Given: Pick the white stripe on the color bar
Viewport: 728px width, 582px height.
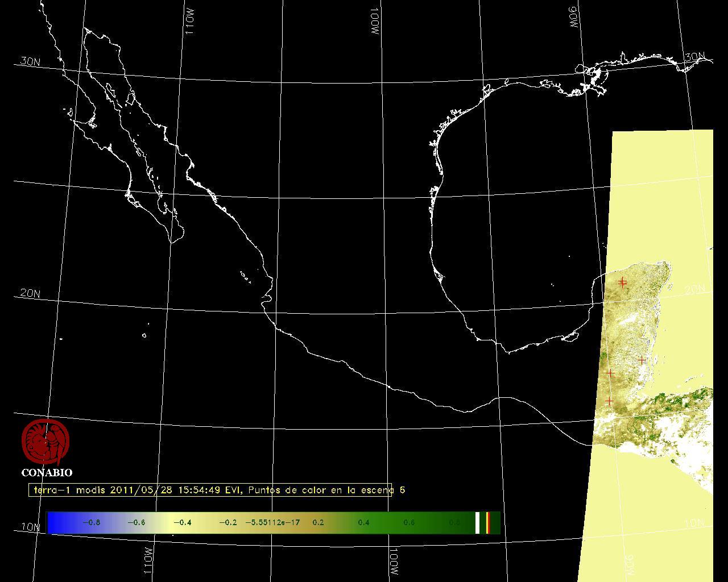Looking at the screenshot, I should [x=478, y=522].
